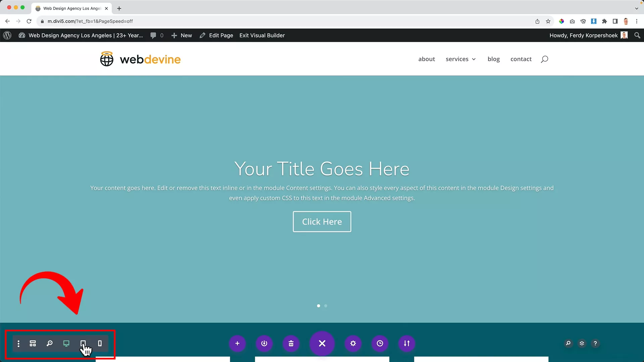Open the layers icon at bottom right
Screen dimensions: 644x362
pyautogui.click(x=582, y=343)
